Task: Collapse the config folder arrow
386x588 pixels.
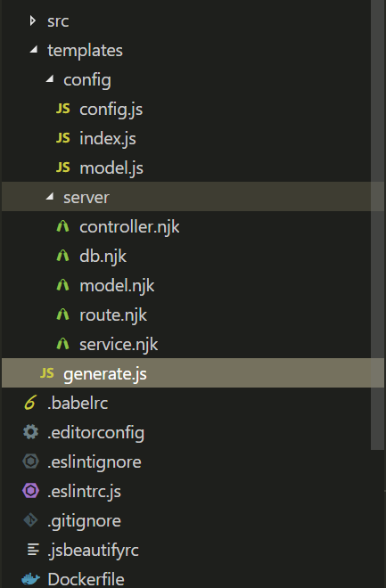Action: 50,78
